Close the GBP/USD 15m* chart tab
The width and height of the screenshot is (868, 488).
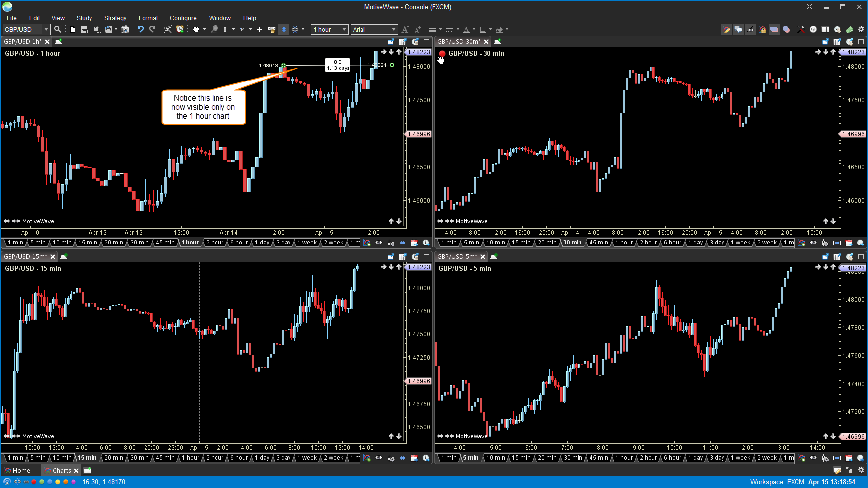[53, 257]
